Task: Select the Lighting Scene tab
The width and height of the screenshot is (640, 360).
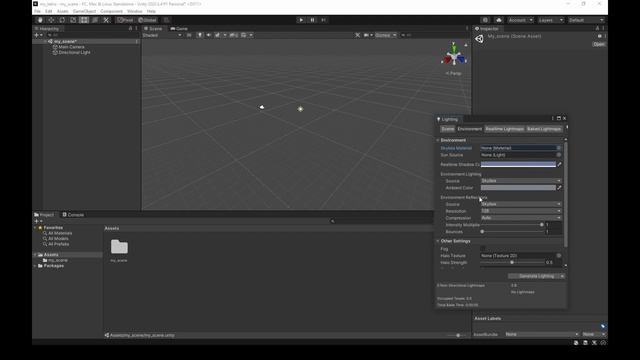Action: [x=448, y=129]
